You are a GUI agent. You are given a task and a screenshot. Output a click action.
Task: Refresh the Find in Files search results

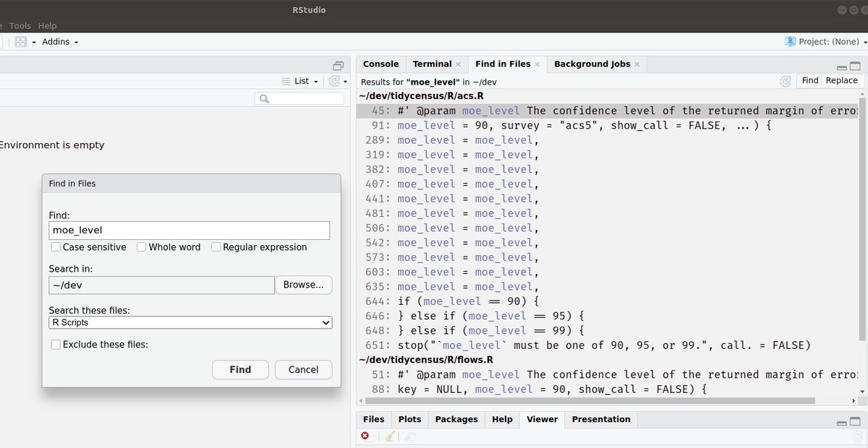coord(786,81)
